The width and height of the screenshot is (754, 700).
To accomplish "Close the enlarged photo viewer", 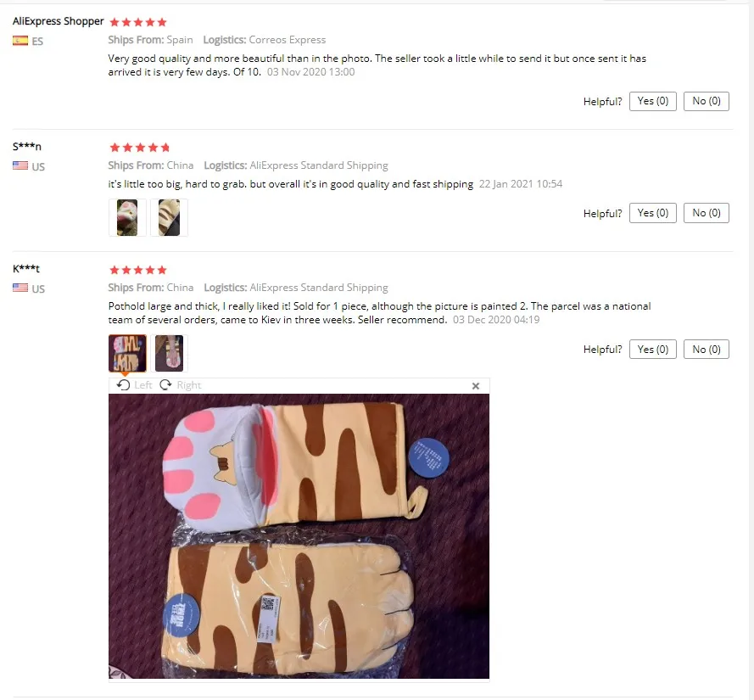I will [x=476, y=386].
